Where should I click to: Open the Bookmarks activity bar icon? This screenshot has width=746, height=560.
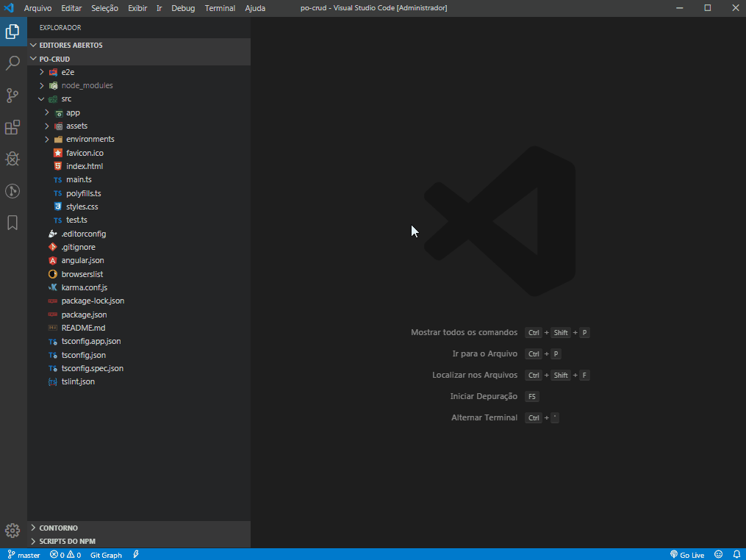12,223
